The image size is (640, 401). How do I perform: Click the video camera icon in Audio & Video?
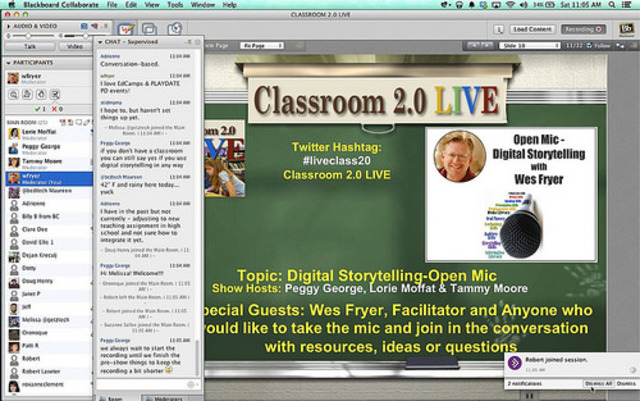(84, 26)
